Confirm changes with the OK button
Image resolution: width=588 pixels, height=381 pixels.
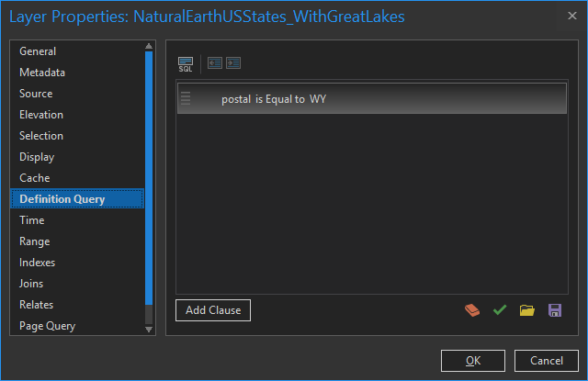473,361
